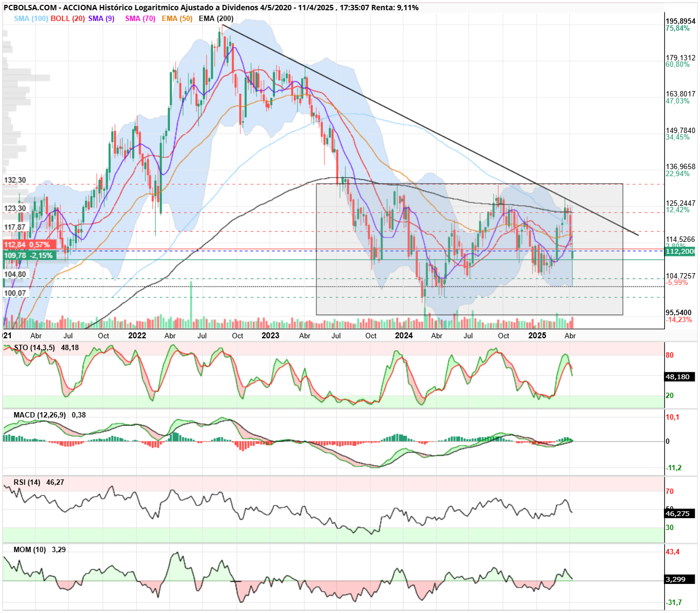Select the 47,03% axis percentage
The image size is (700, 613).
coord(677,101)
